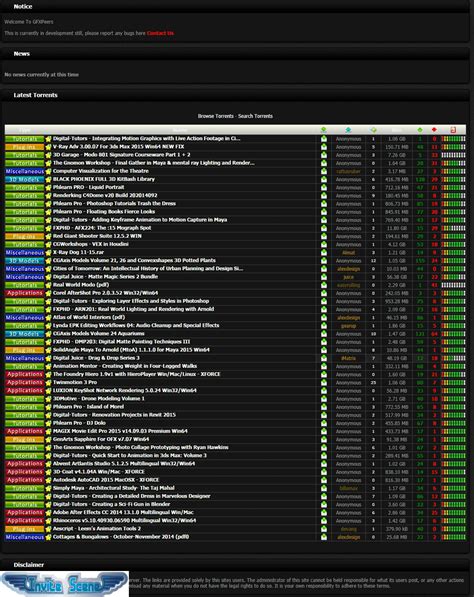This screenshot has width=474, height=597.
Task: Click star icon beside Twinmotion 3 Pro
Action: coord(48,383)
